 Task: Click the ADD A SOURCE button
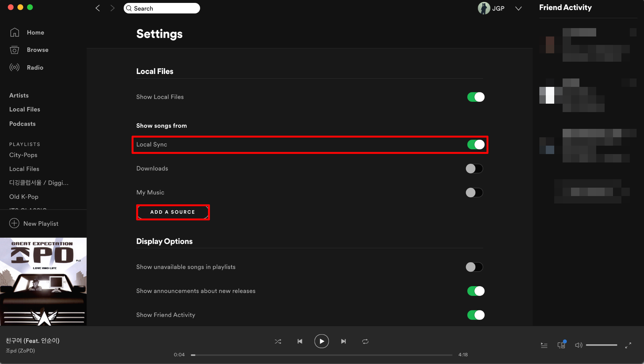pyautogui.click(x=172, y=212)
